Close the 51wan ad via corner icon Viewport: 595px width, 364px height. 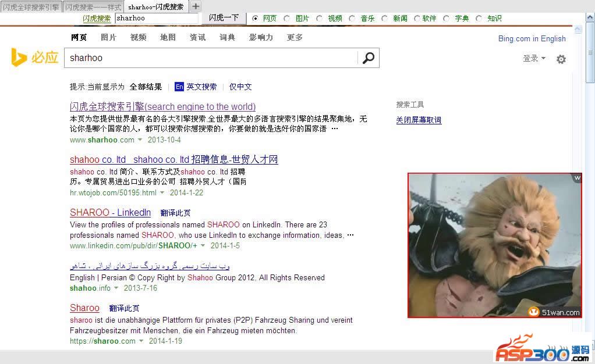coord(577,178)
